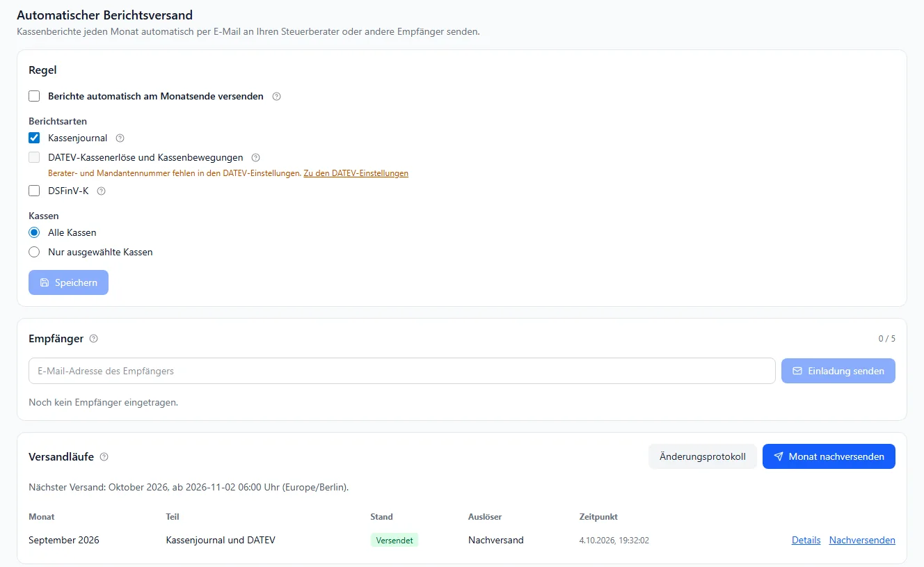Click the 0 / 5 recipient counter
The width and height of the screenshot is (924, 567).
[887, 339]
